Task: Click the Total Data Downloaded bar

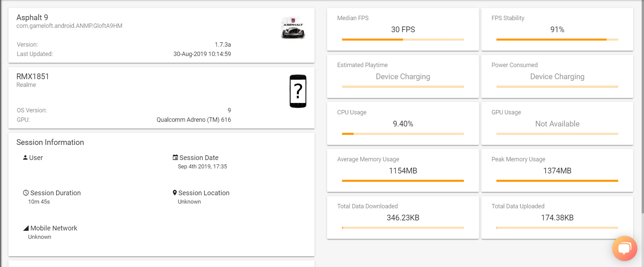Action: (x=403, y=228)
